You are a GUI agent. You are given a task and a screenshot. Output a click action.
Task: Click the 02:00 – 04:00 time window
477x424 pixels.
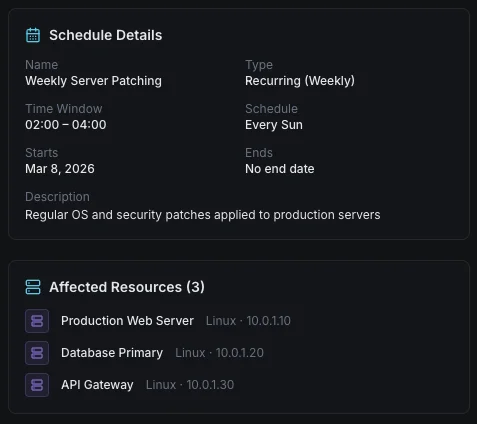[x=66, y=125]
